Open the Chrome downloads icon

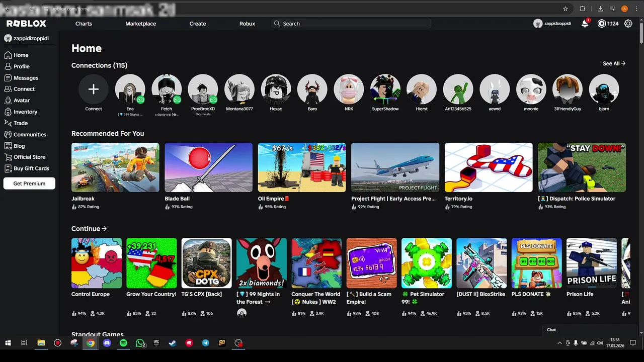[600, 9]
